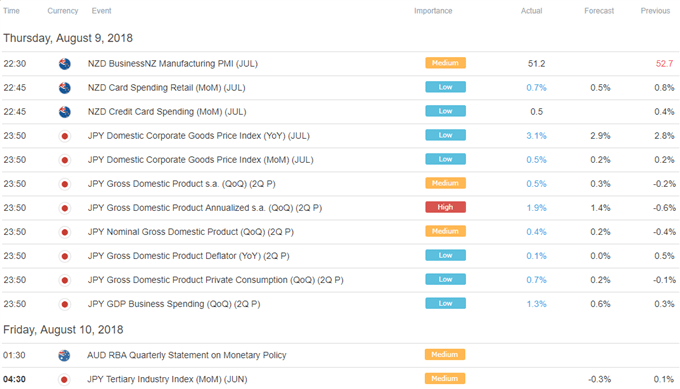Image resolution: width=680 pixels, height=389 pixels.
Task: Click the Japan flag beside GDP Business Spending
Action: [65, 304]
